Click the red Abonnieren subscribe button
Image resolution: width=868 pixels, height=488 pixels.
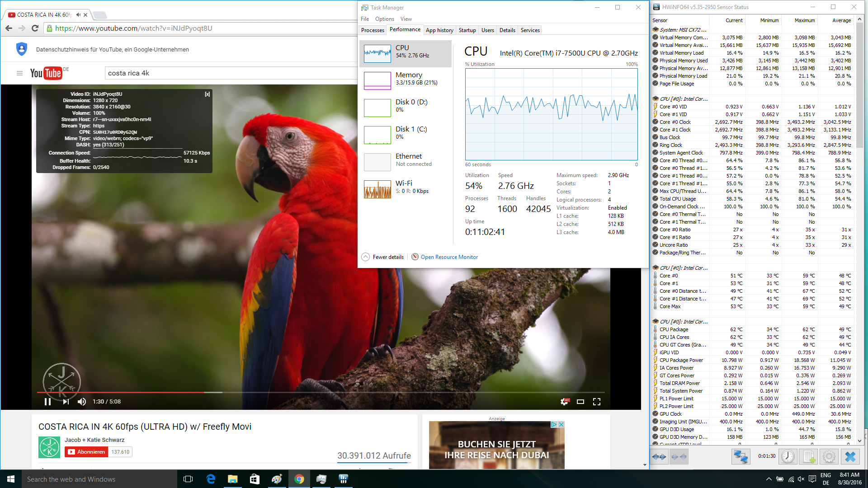[x=86, y=452]
